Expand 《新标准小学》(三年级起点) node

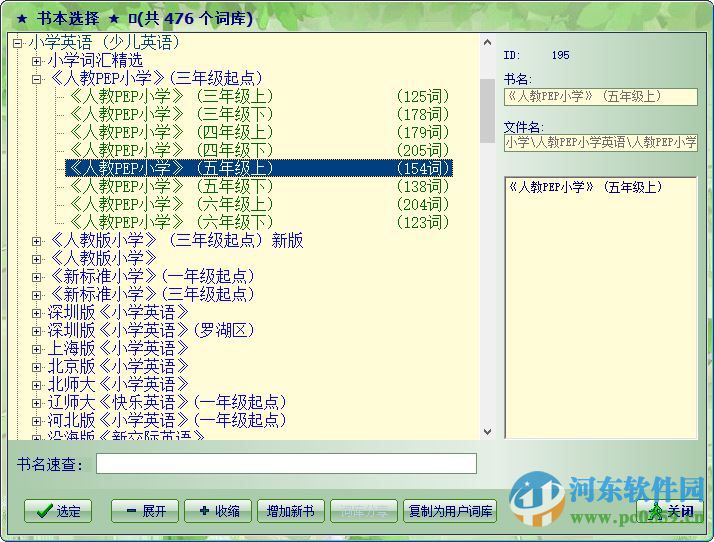coord(36,295)
